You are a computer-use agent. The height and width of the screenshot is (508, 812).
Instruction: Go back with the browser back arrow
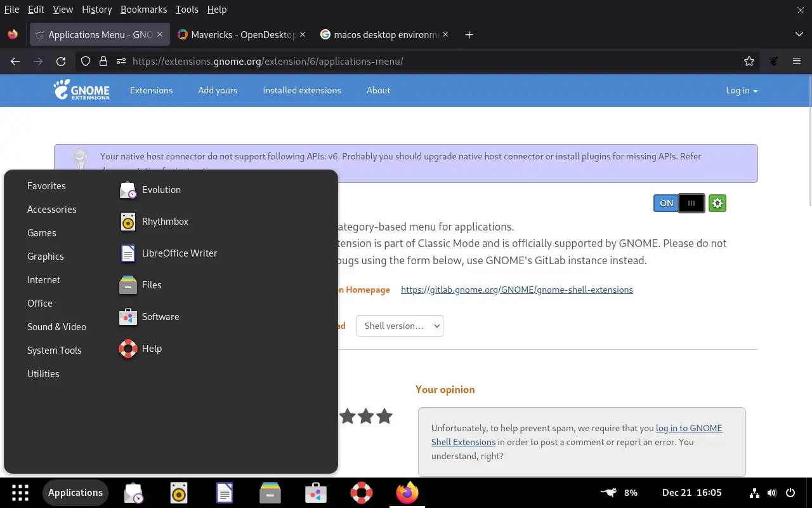(15, 62)
